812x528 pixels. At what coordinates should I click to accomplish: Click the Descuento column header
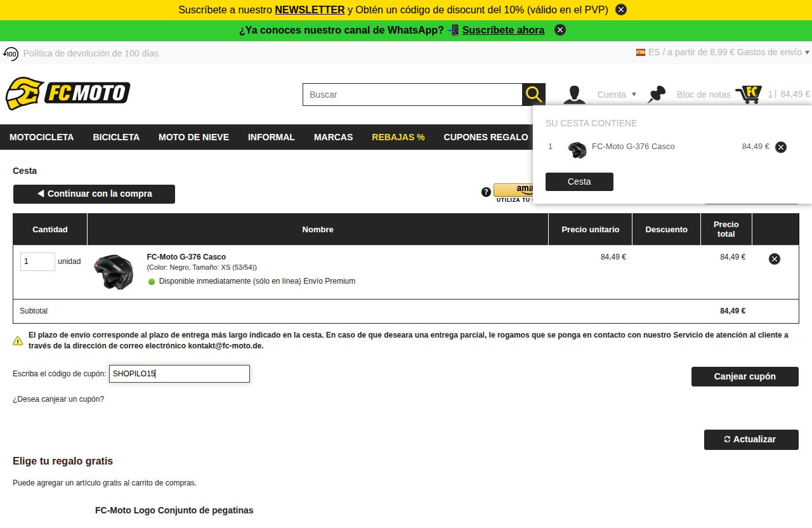pyautogui.click(x=667, y=229)
